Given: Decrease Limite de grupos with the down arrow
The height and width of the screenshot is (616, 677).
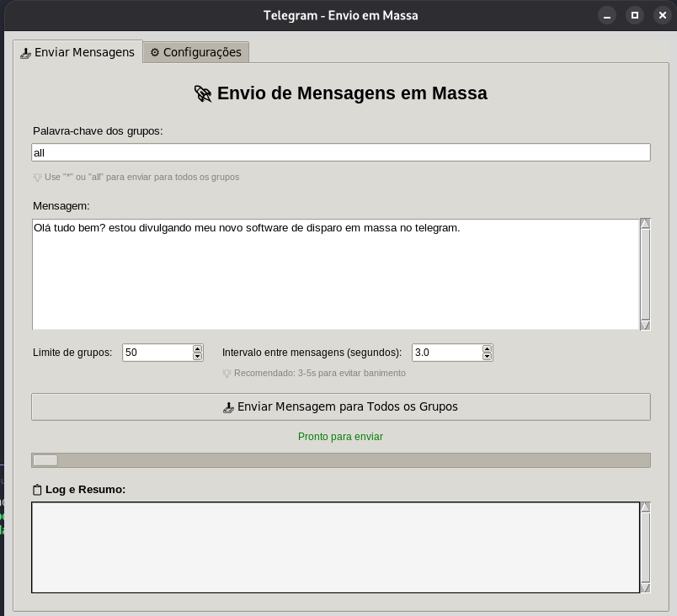Looking at the screenshot, I should (x=195, y=356).
